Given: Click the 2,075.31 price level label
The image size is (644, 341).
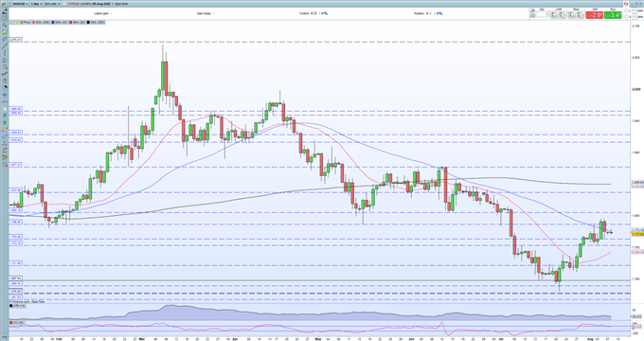Looking at the screenshot, I should (x=15, y=40).
